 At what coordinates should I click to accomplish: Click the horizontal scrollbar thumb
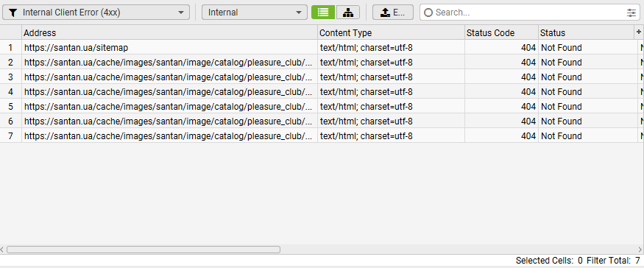pyautogui.click(x=144, y=250)
